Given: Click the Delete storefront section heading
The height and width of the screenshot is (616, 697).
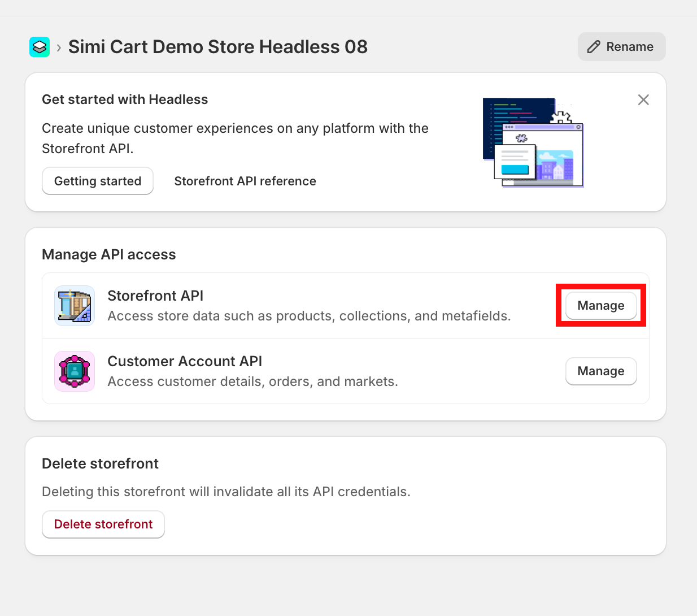Looking at the screenshot, I should click(x=100, y=464).
